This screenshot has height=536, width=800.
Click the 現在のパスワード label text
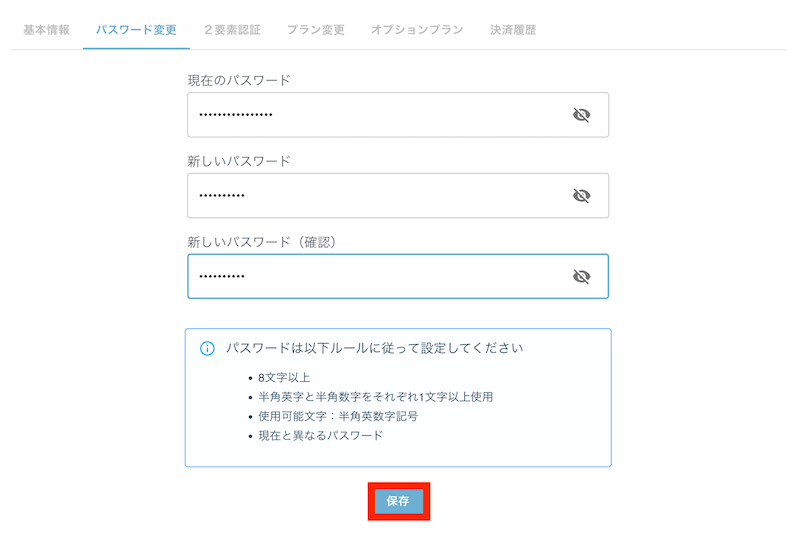coord(239,81)
